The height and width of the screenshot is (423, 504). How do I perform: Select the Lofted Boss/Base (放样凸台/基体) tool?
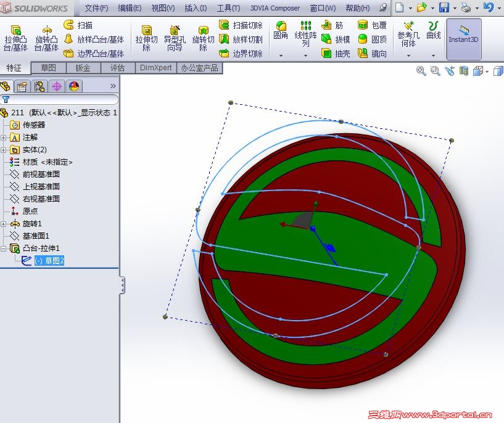(94, 39)
